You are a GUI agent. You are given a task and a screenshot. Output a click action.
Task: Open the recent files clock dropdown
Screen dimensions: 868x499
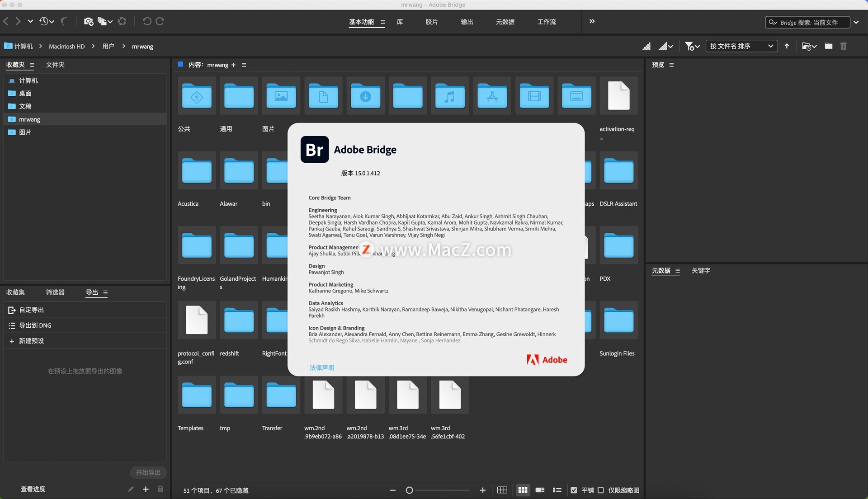coord(47,21)
